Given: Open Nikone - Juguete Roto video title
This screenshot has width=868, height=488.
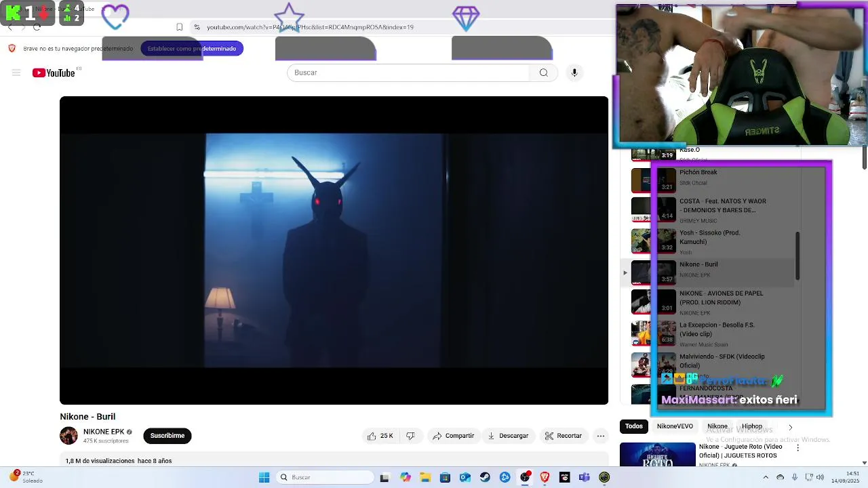Looking at the screenshot, I should 741,451.
